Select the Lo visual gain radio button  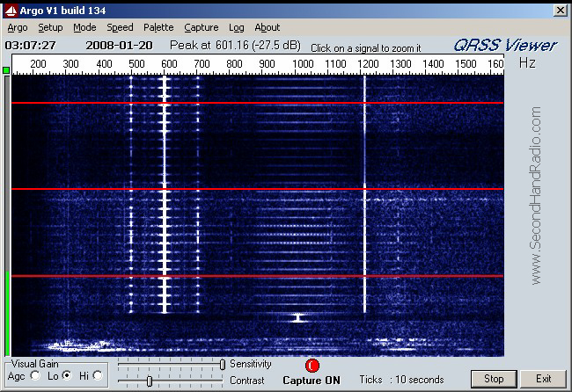pos(67,375)
